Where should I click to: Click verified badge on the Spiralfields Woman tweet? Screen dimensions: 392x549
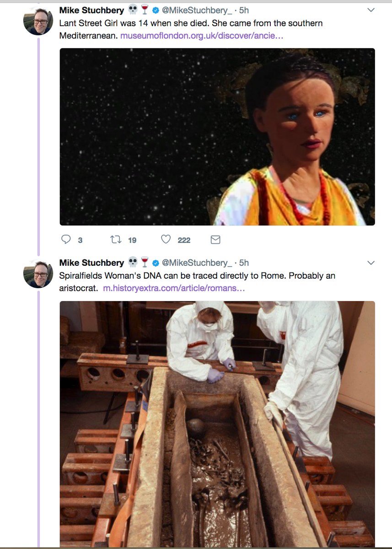[156, 263]
